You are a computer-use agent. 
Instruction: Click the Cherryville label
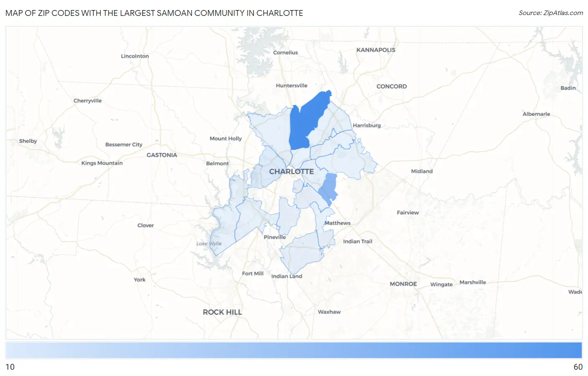tap(87, 101)
